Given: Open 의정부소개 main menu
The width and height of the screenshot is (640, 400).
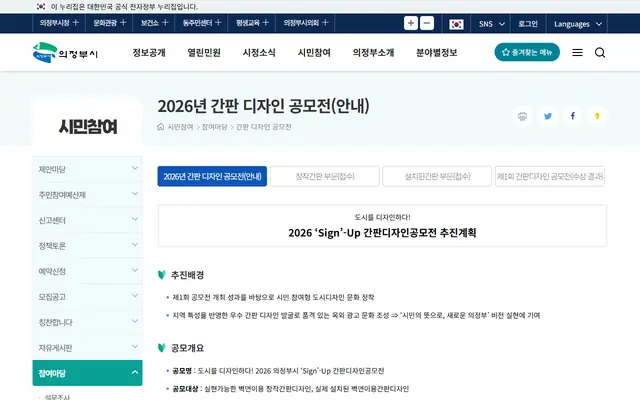Looking at the screenshot, I should 373,53.
